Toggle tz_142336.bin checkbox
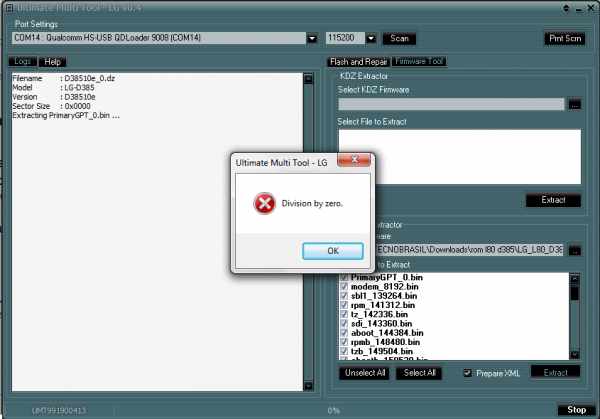The height and width of the screenshot is (419, 600). [x=344, y=314]
